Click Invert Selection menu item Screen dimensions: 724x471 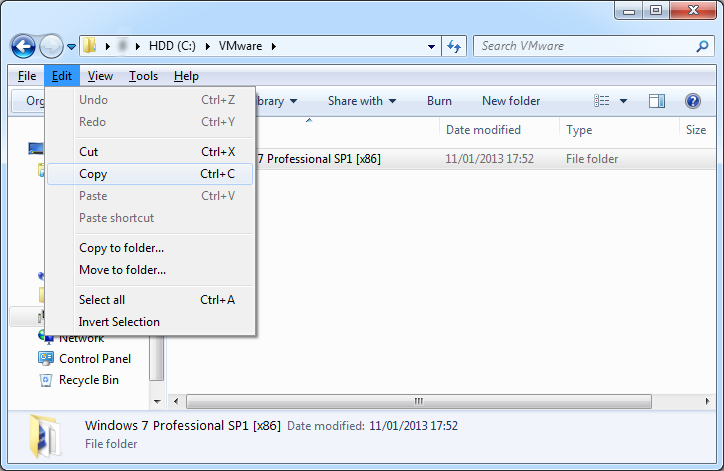tap(119, 322)
